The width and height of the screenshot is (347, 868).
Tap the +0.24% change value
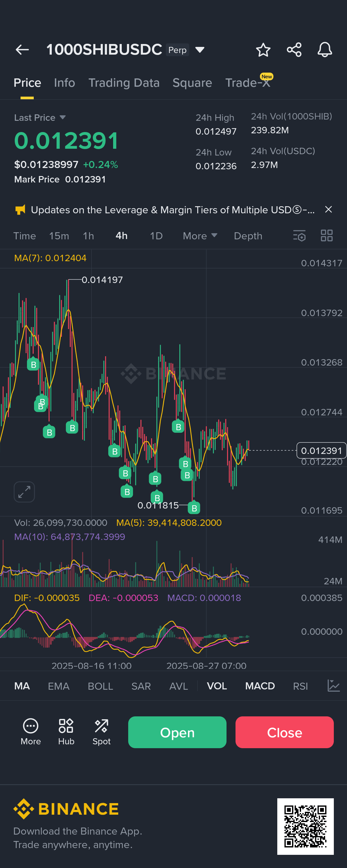pos(100,164)
